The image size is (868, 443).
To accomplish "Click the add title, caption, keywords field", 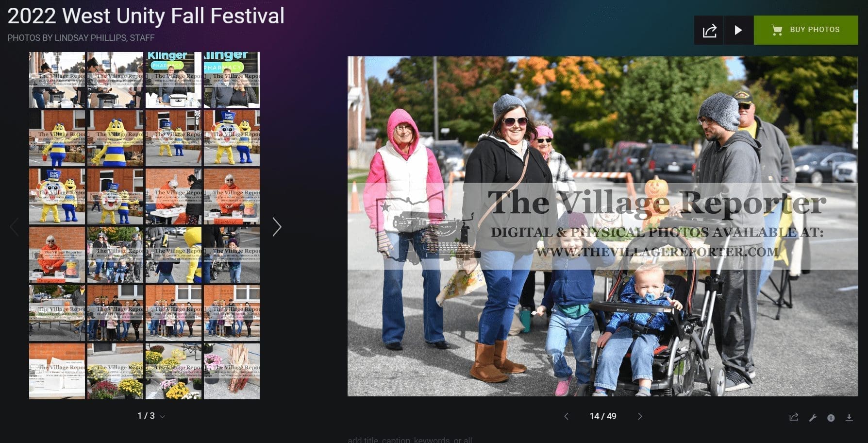I will point(410,440).
